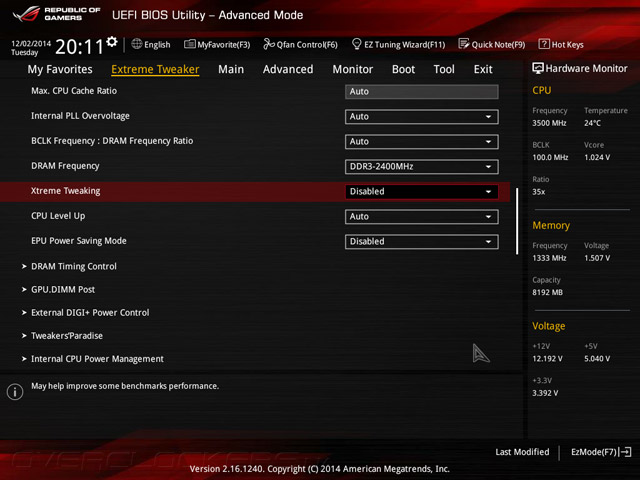The image size is (640, 480).
Task: Expand Tweakers' Paradise submenu
Action: [x=67, y=336]
